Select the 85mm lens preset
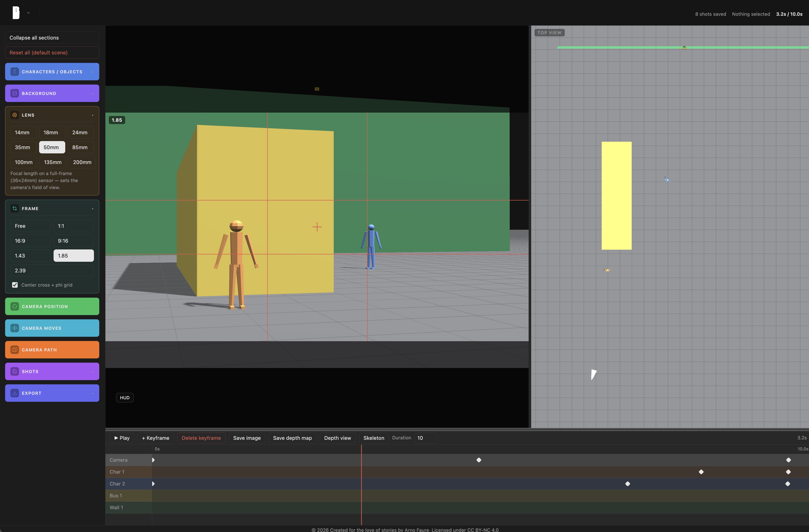The height and width of the screenshot is (532, 809). 80,147
